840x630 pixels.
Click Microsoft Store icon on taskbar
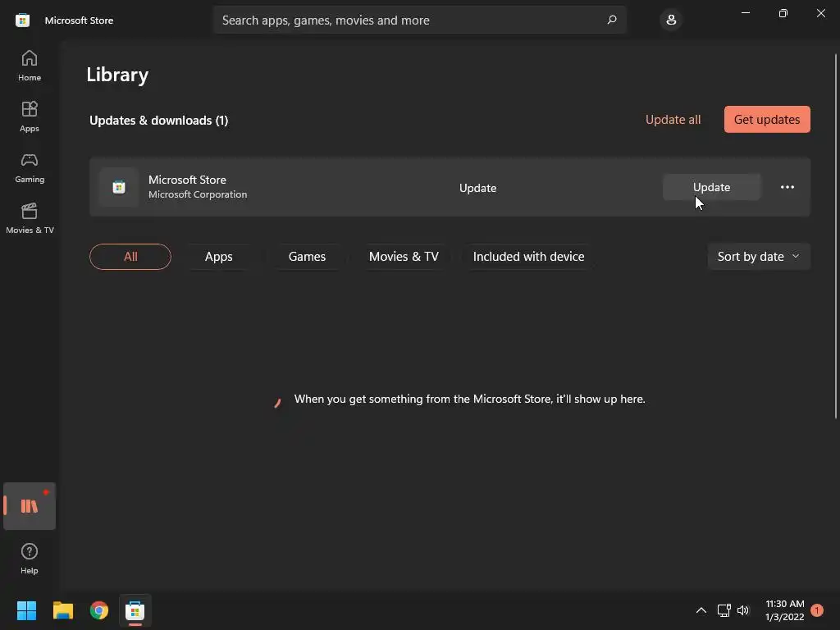135,610
